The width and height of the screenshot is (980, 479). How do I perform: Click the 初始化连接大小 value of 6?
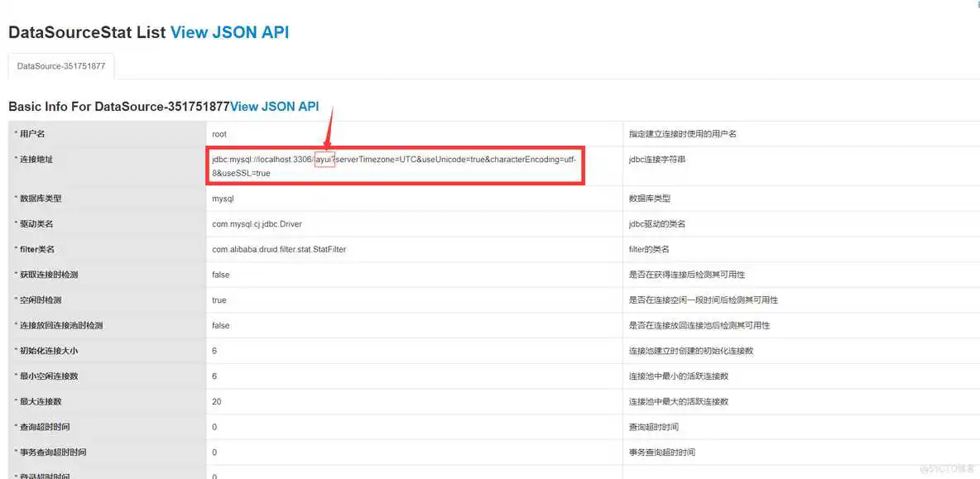point(214,351)
